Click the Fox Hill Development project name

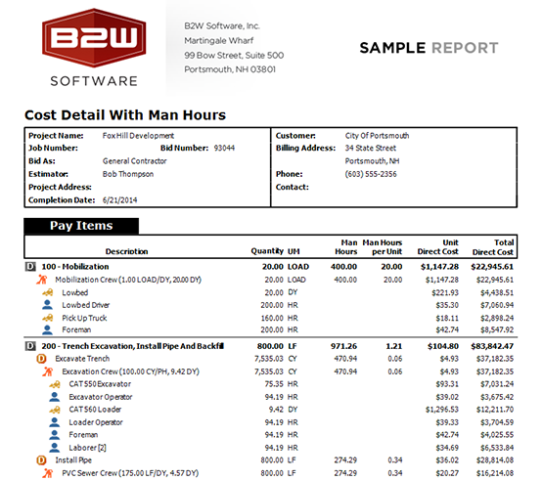pos(138,136)
